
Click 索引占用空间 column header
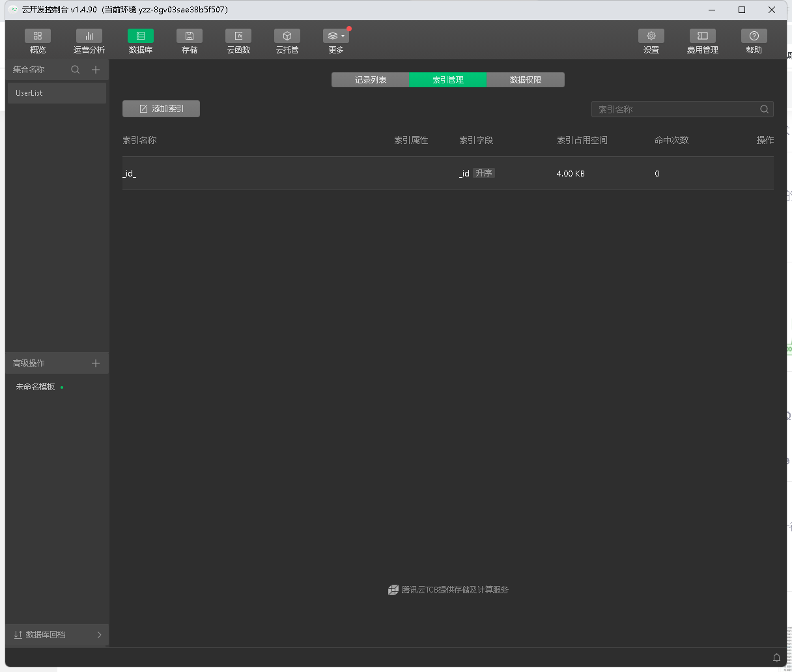[582, 140]
